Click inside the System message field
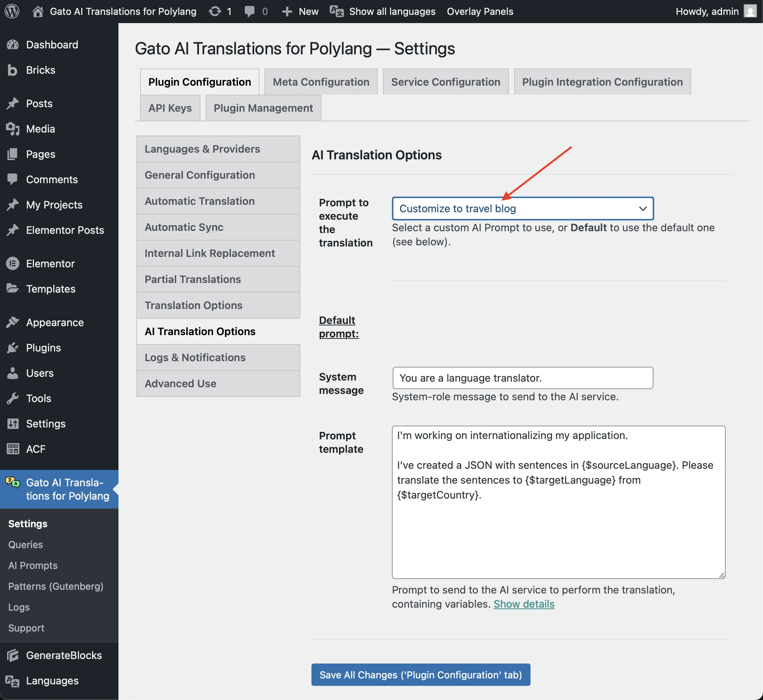 522,378
